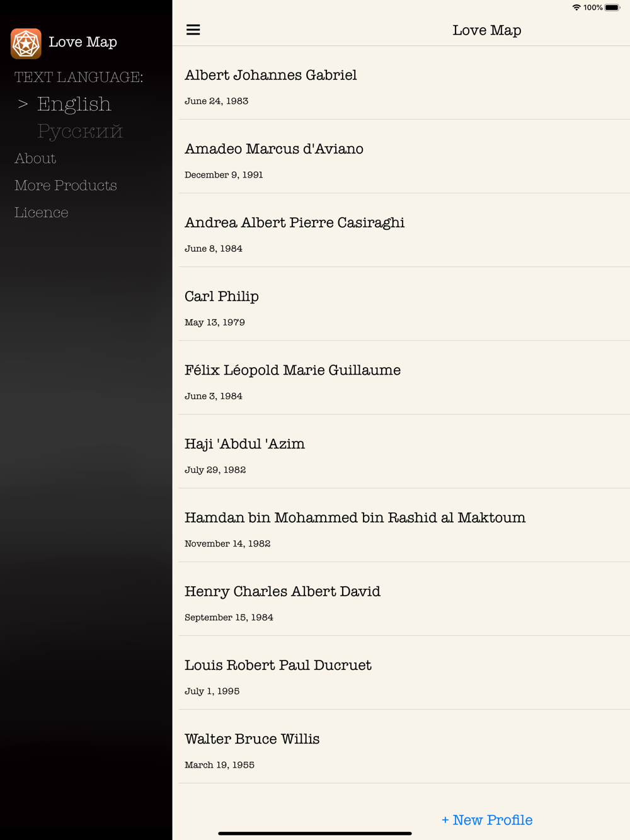The height and width of the screenshot is (840, 630).
Task: Open Albert Johannes Gabriel profile
Action: tap(404, 82)
